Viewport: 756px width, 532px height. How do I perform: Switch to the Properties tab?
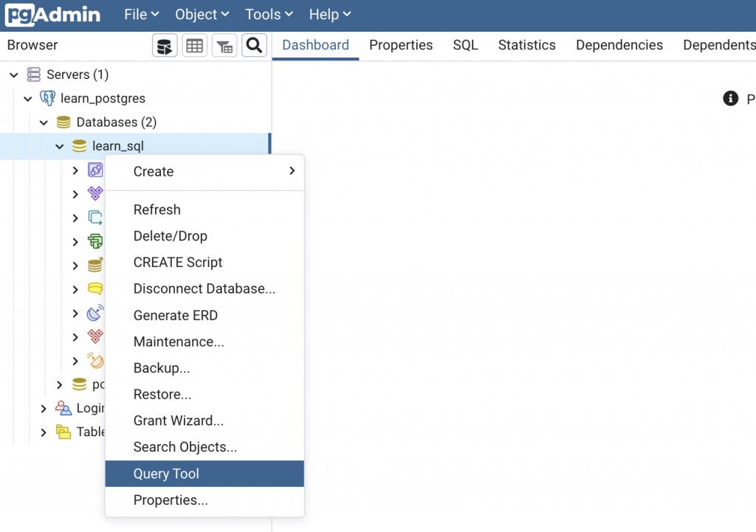click(x=401, y=45)
